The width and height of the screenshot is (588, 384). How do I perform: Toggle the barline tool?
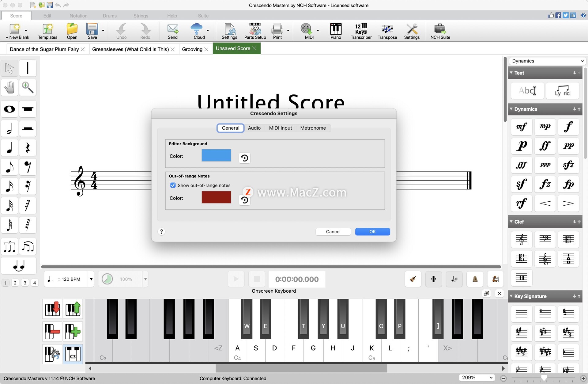pyautogui.click(x=28, y=68)
